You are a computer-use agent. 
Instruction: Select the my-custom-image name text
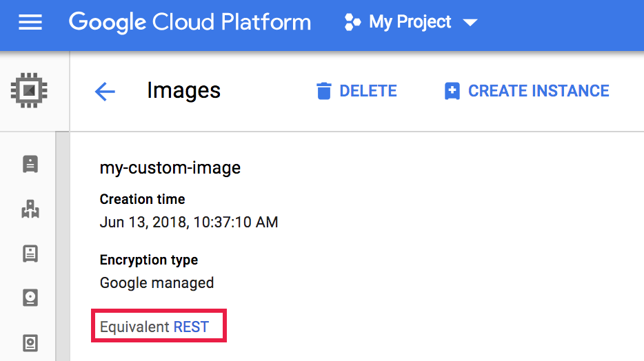(170, 167)
